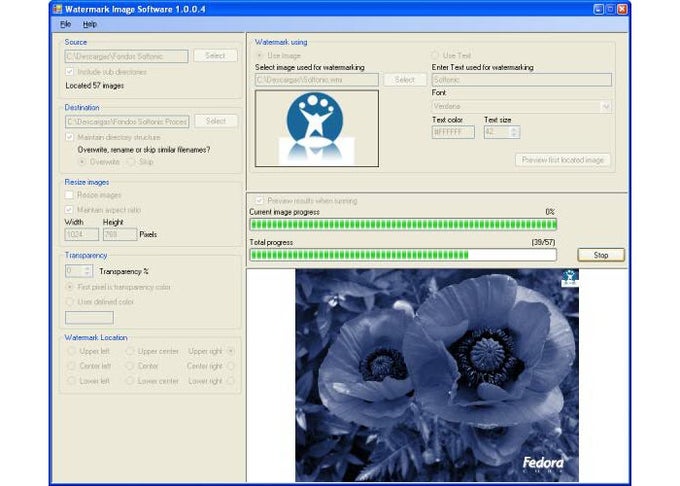This screenshot has height=486, width=680.
Task: Click the Text size spinner
Action: coord(501,132)
